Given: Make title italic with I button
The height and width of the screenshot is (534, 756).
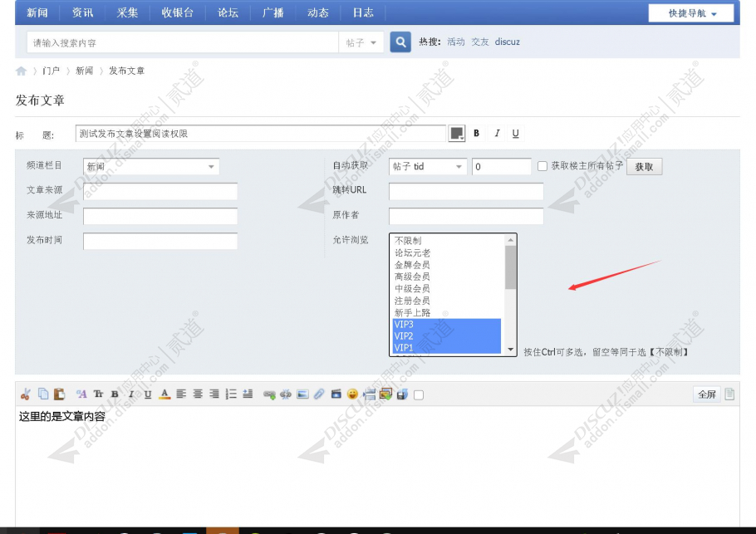Looking at the screenshot, I should point(497,134).
